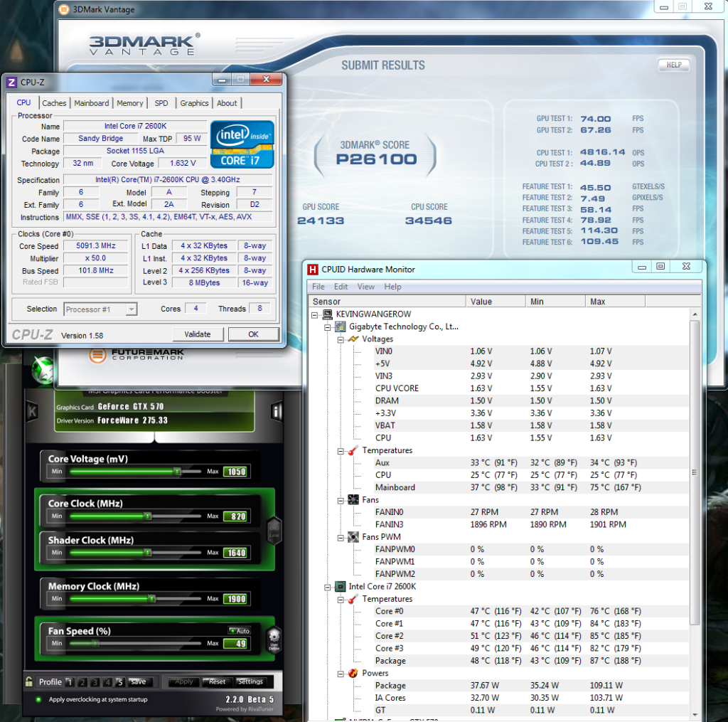This screenshot has width=728, height=722.
Task: Click OK in the CPU-Z window
Action: coord(253,334)
